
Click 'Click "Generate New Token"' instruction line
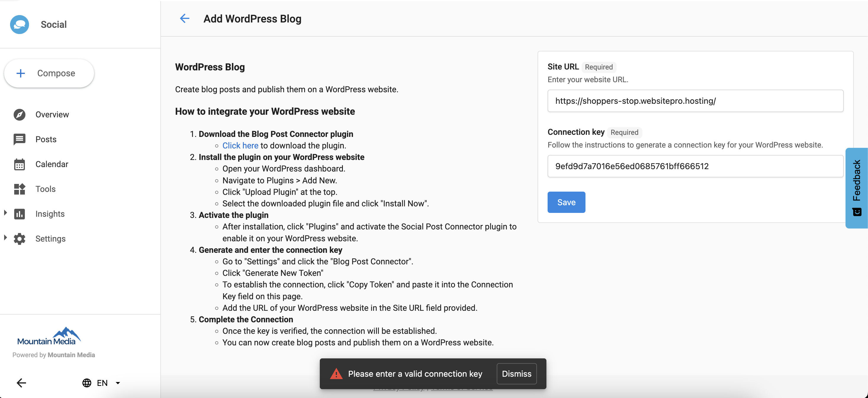pyautogui.click(x=272, y=273)
